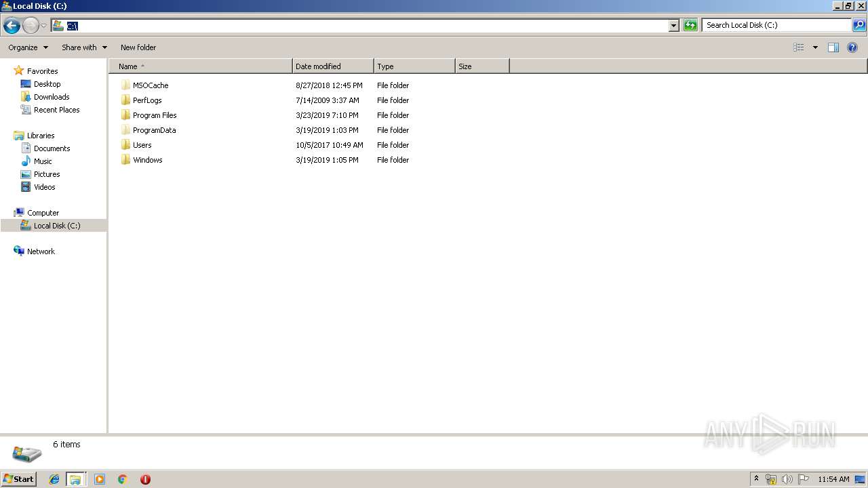The height and width of the screenshot is (488, 868).
Task: Open the red Opera taskbar icon
Action: point(145,479)
